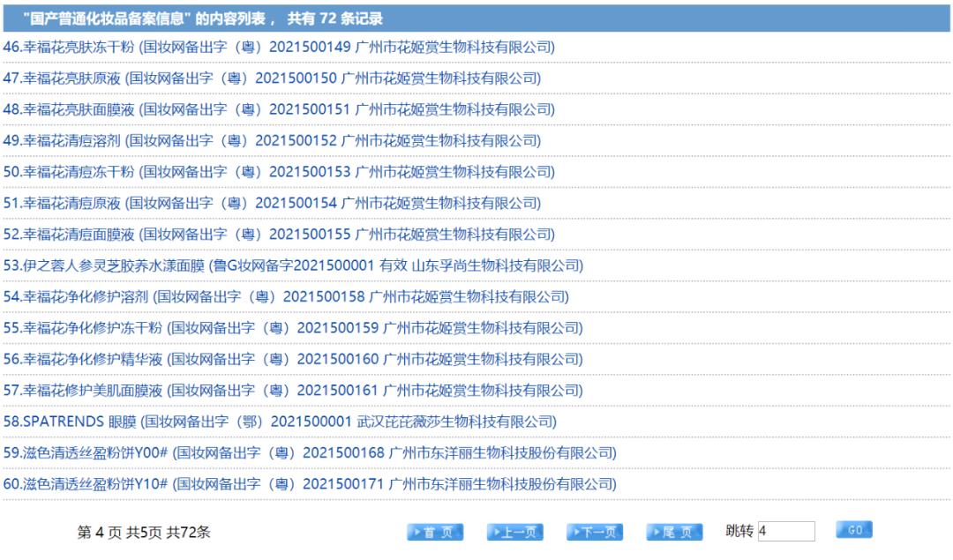Go to first page with 首页 button
Viewport: 953px width, 560px height.
click(x=435, y=532)
